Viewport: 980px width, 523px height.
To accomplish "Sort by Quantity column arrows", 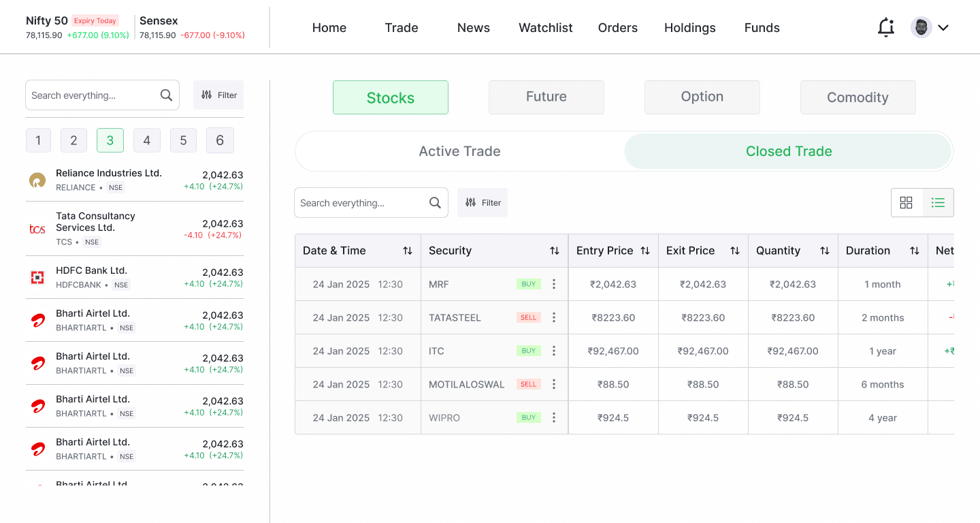I will (825, 251).
